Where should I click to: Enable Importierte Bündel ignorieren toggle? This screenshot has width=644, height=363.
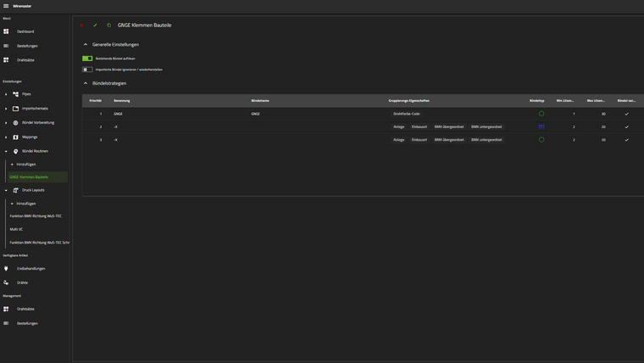coord(87,70)
